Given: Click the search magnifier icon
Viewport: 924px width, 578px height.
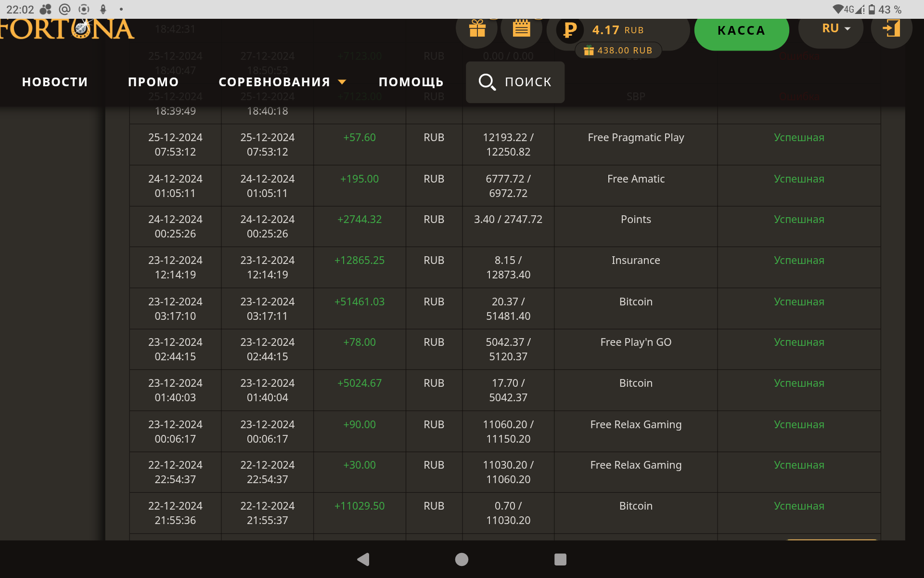Looking at the screenshot, I should click(487, 82).
